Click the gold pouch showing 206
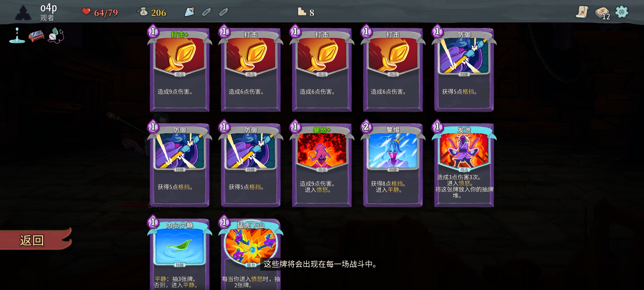Image resolution: width=644 pixels, height=290 pixels. tap(152, 12)
